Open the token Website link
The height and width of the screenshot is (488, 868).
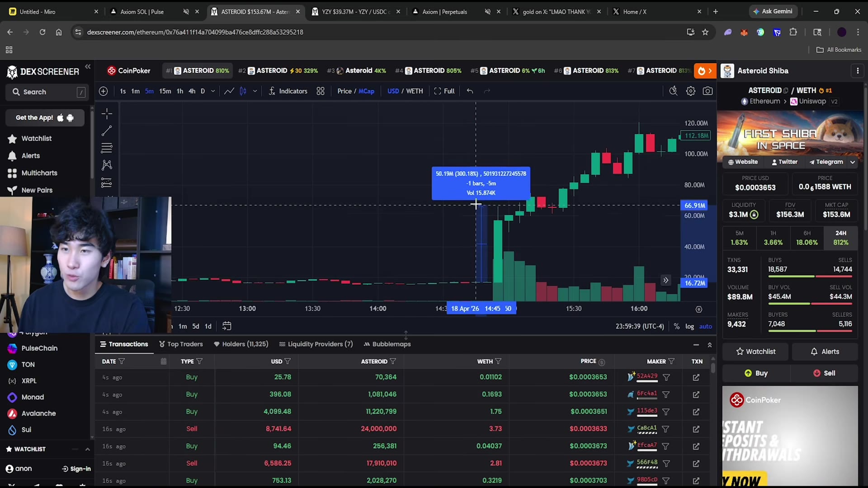743,162
